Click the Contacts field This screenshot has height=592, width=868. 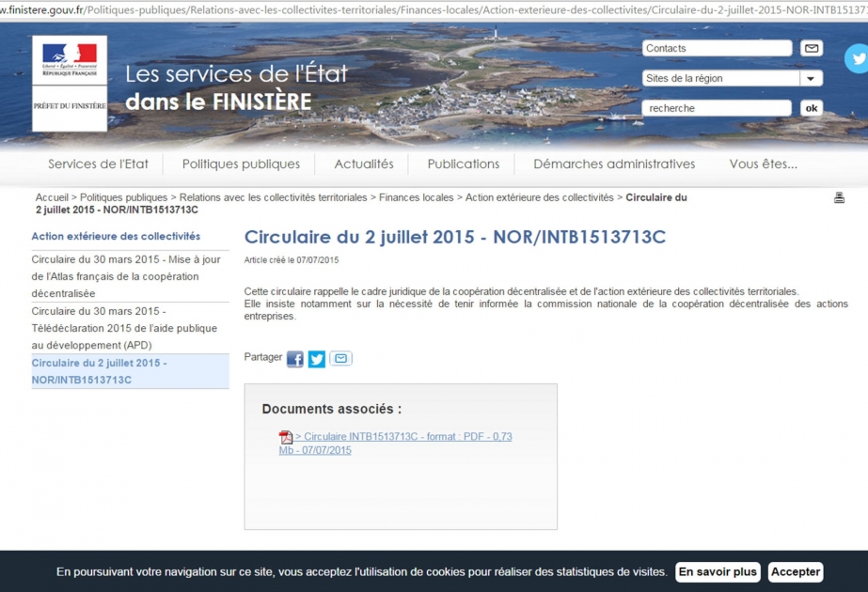(717, 48)
